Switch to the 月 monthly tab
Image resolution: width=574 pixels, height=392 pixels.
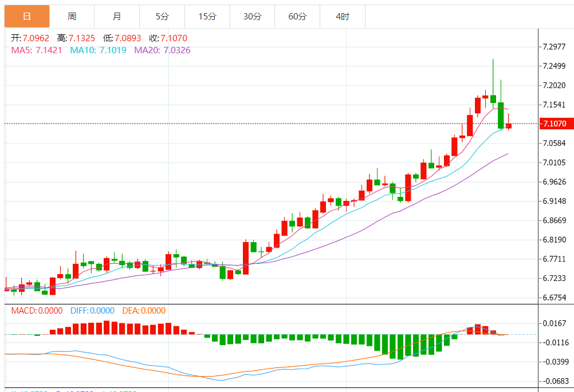coord(117,17)
